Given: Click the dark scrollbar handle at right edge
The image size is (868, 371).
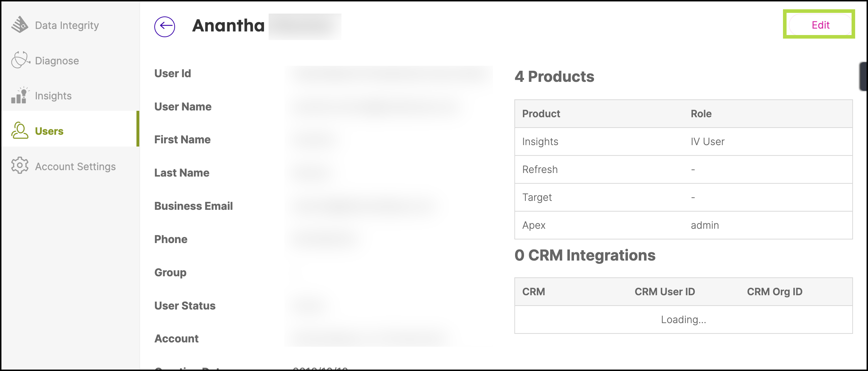Looking at the screenshot, I should click(863, 76).
